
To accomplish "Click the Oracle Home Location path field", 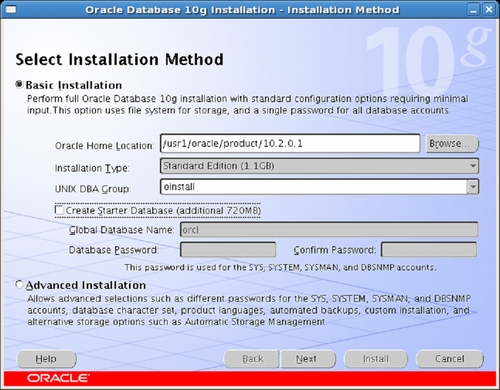I will click(290, 144).
